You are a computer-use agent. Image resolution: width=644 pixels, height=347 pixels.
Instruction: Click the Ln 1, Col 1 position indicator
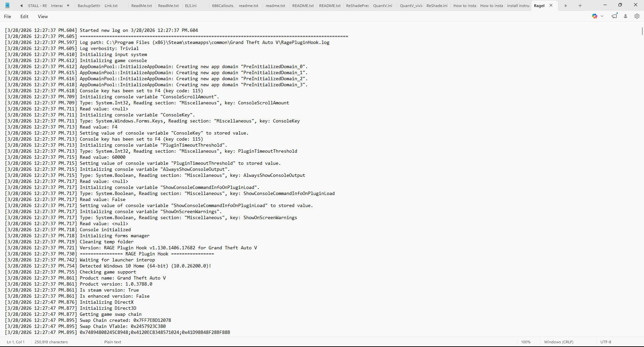click(x=16, y=342)
